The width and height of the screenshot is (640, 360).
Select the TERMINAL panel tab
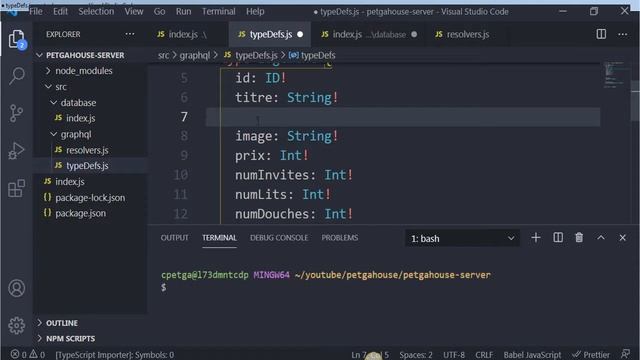[x=219, y=238]
